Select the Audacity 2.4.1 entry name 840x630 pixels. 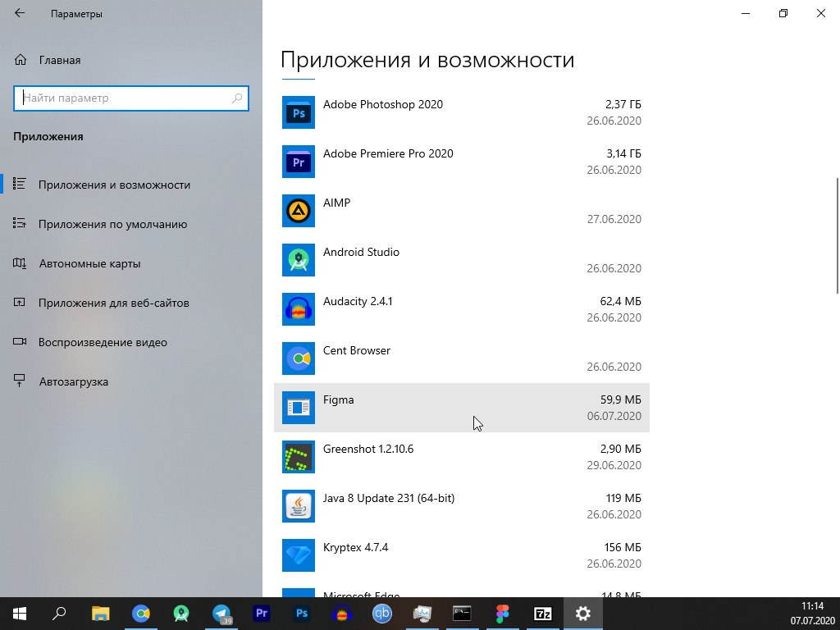pos(358,302)
